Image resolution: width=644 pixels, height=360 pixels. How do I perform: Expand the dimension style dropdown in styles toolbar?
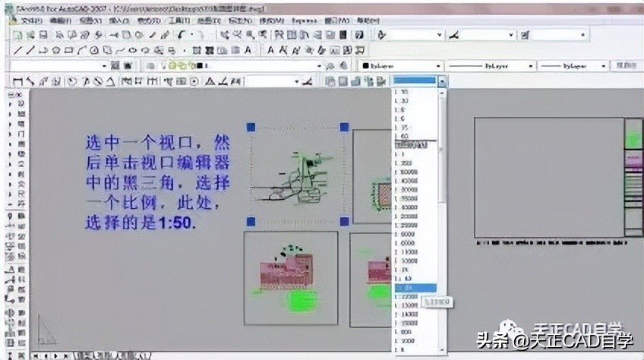click(x=510, y=36)
